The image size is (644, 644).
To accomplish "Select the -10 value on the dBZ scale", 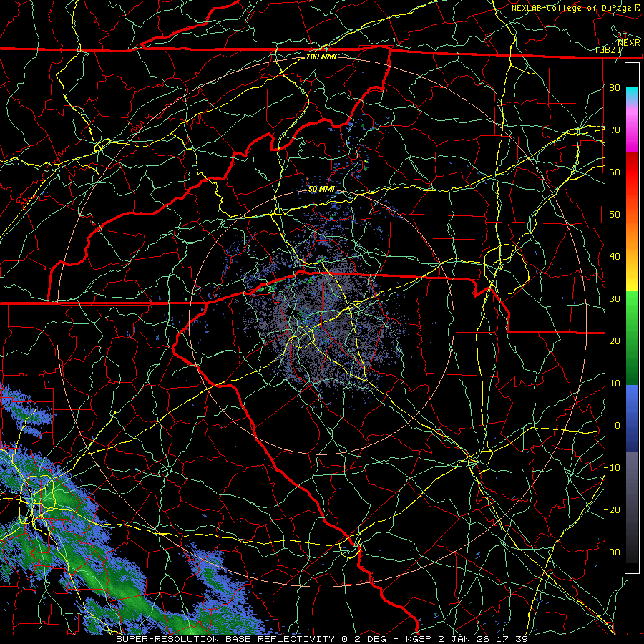I will pos(612,468).
